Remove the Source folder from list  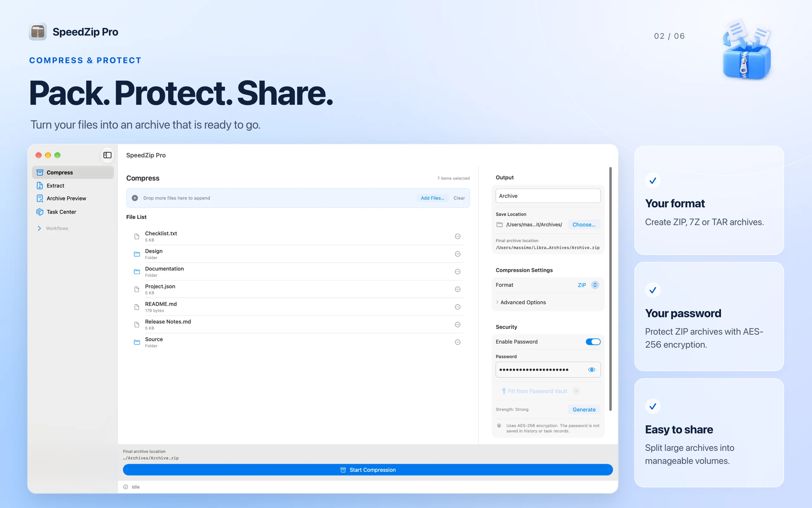click(x=457, y=342)
